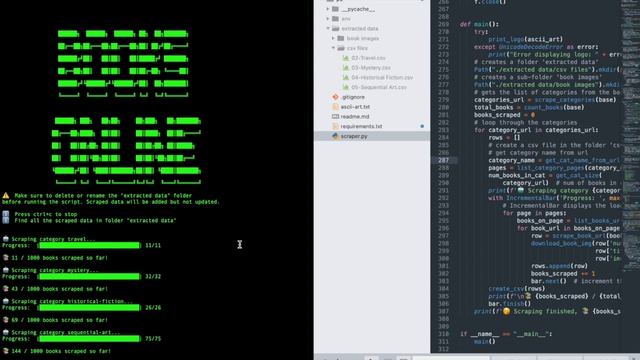Click the sequential-art progress bar 75/75
The width and height of the screenshot is (640, 360).
(x=89, y=338)
